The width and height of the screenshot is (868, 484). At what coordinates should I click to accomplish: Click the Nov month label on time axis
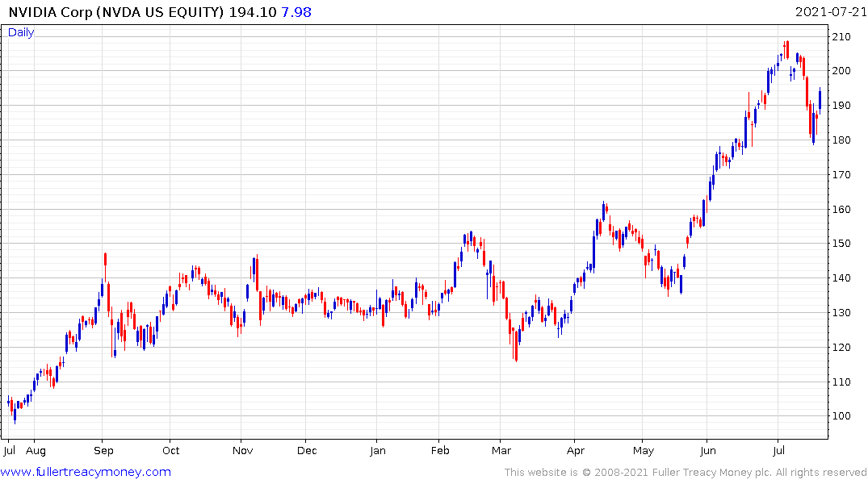pos(242,451)
